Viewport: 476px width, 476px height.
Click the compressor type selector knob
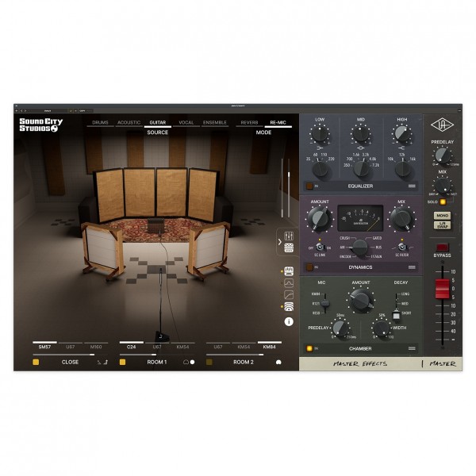360,248
